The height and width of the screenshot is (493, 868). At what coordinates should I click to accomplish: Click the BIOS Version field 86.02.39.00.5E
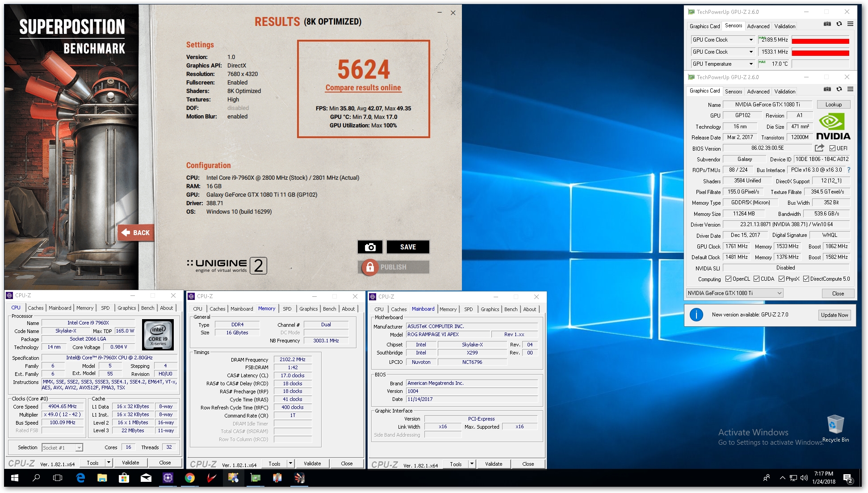pos(767,148)
